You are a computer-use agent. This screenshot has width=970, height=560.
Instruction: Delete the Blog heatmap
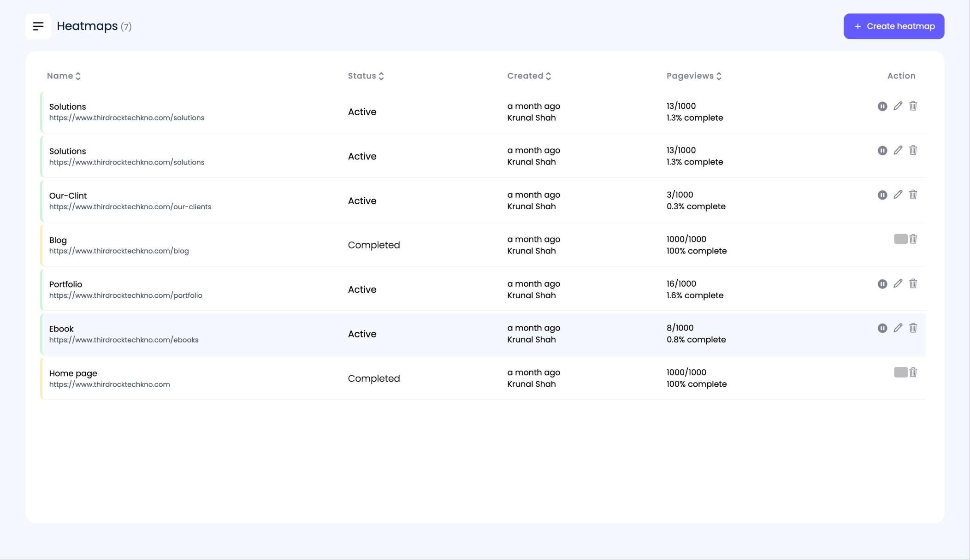point(913,239)
